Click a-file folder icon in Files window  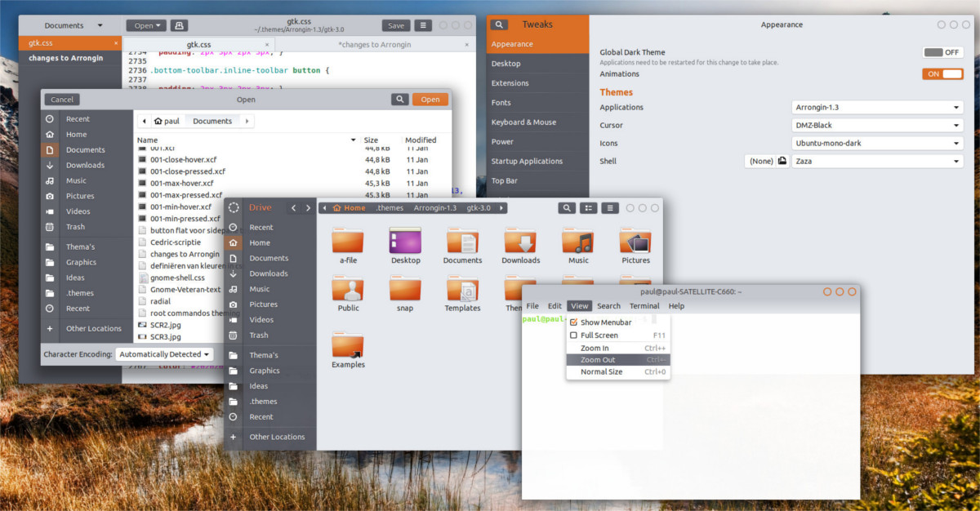click(x=349, y=241)
